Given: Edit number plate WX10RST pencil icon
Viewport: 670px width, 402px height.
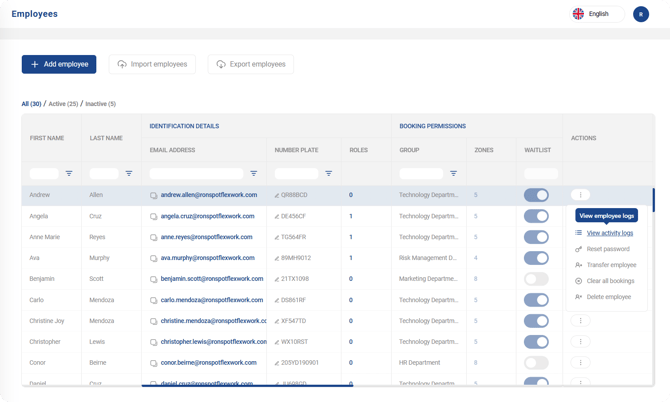Looking at the screenshot, I should click(277, 342).
